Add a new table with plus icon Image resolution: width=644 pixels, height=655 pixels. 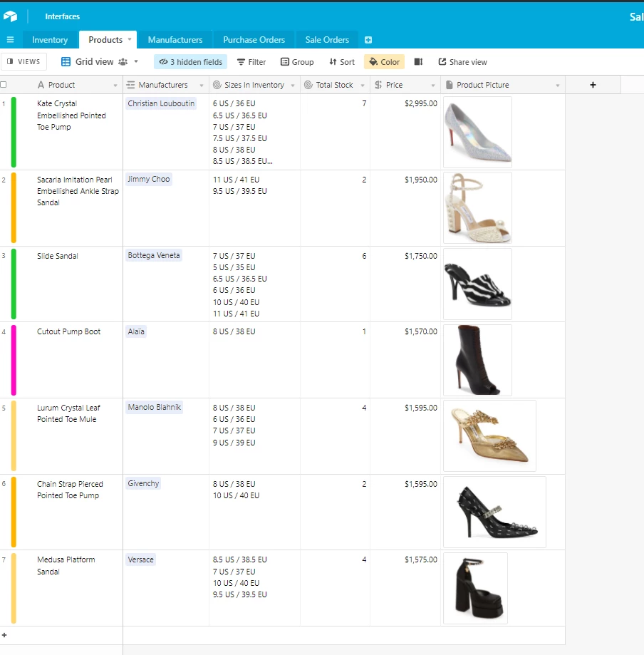tap(368, 40)
